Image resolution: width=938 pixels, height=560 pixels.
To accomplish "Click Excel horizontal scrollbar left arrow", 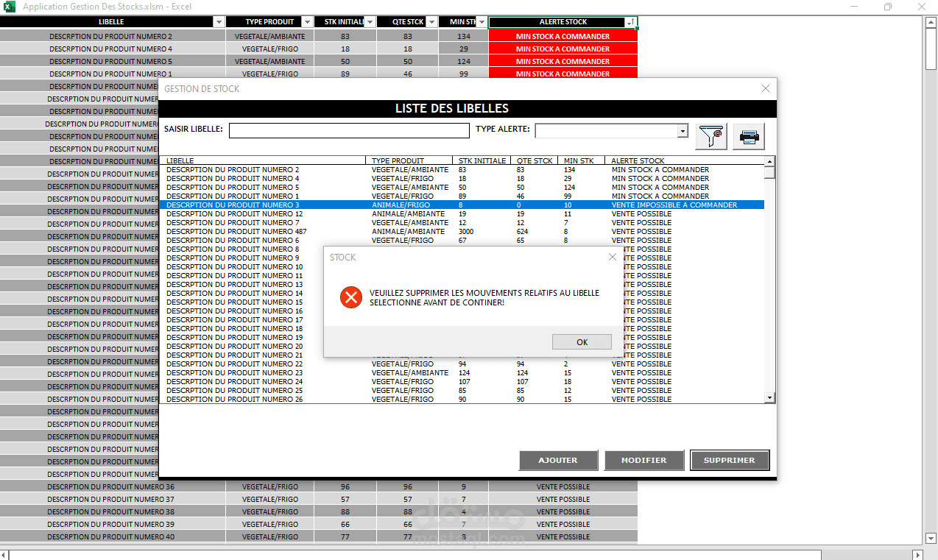I will pos(4,555).
